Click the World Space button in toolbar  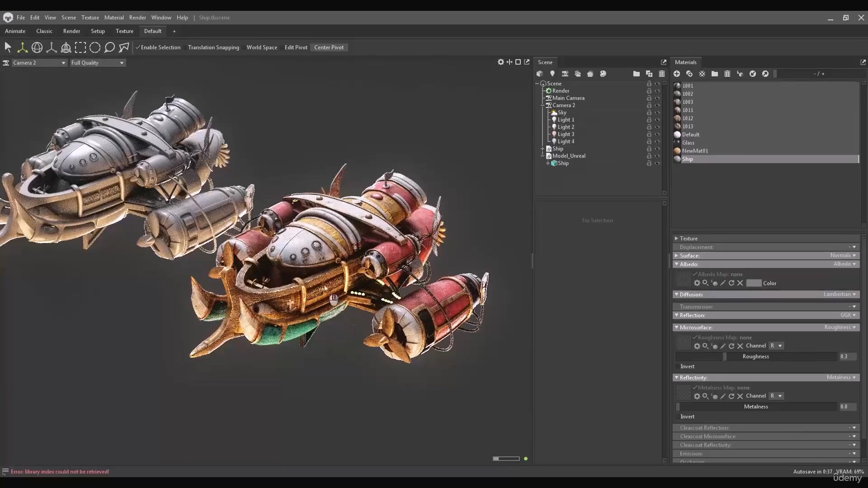tap(261, 47)
